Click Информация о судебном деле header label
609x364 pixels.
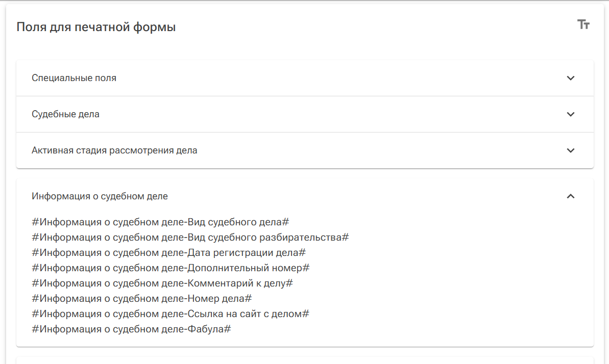(100, 196)
